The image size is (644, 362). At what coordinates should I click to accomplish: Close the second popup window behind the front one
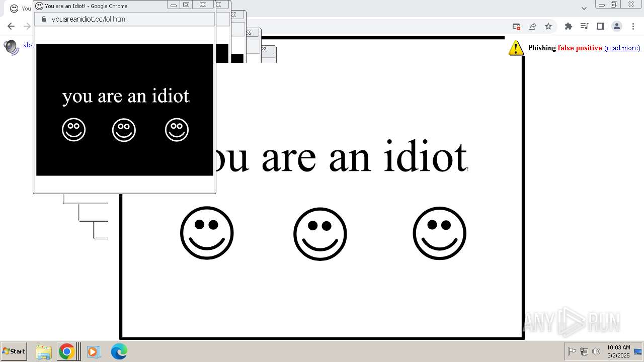coord(218,5)
